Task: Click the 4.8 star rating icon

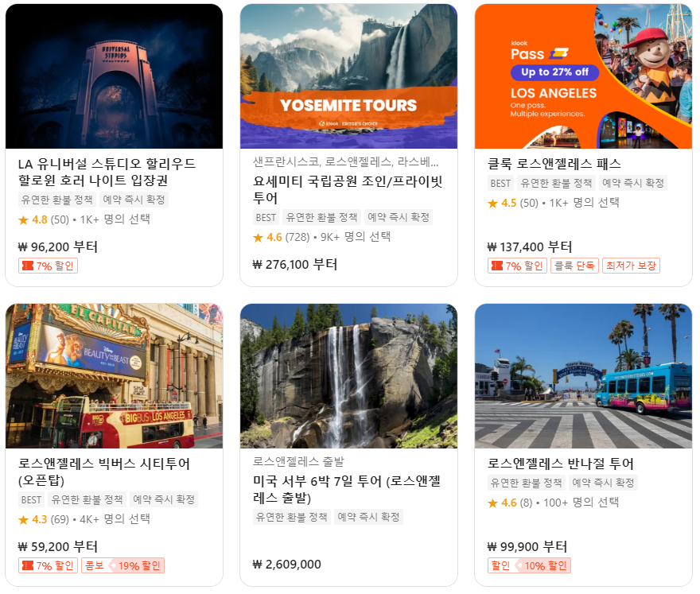Action: tap(23, 220)
